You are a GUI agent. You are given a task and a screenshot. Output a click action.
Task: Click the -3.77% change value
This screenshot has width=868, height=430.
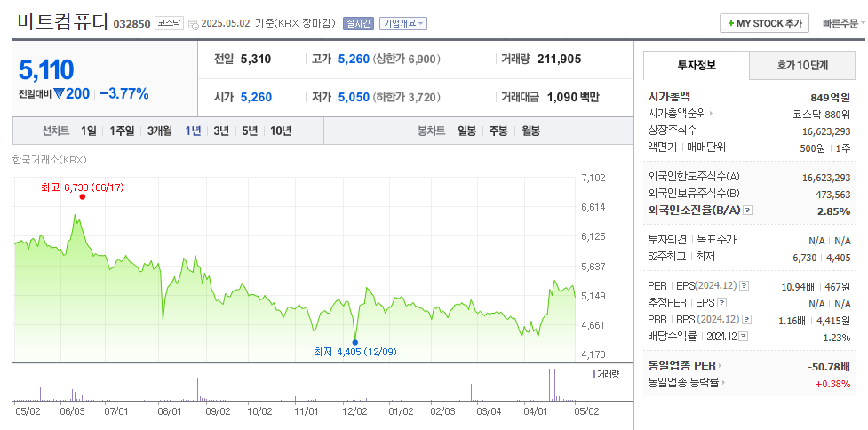124,93
